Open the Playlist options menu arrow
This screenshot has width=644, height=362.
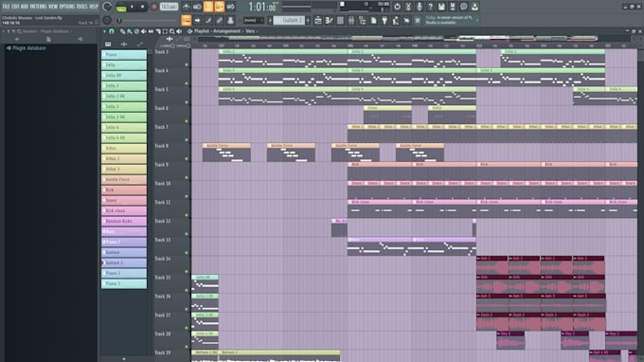pos(104,31)
